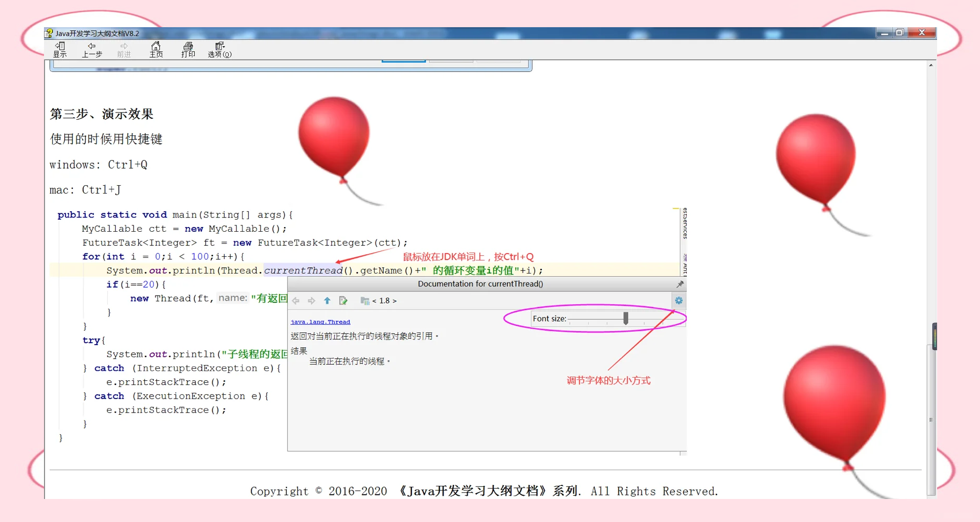Click the 'Font size:' label

(550, 319)
